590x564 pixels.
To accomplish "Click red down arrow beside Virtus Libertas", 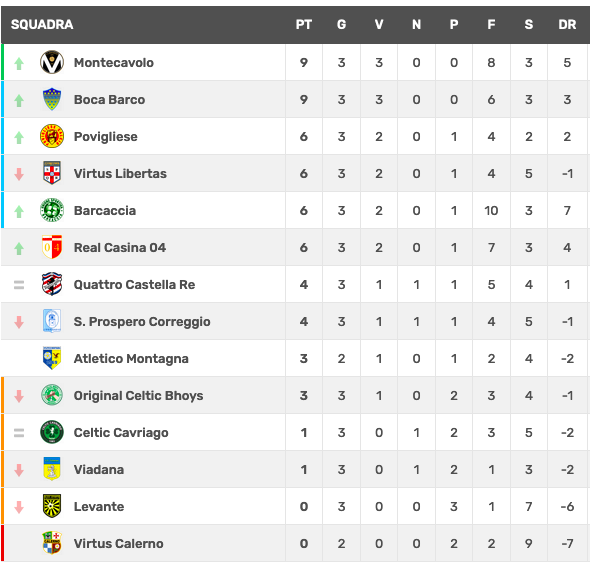I will pyautogui.click(x=19, y=174).
